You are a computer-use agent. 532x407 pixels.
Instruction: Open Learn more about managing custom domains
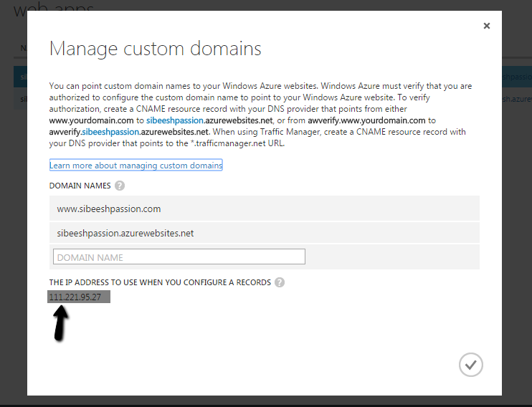tap(136, 166)
